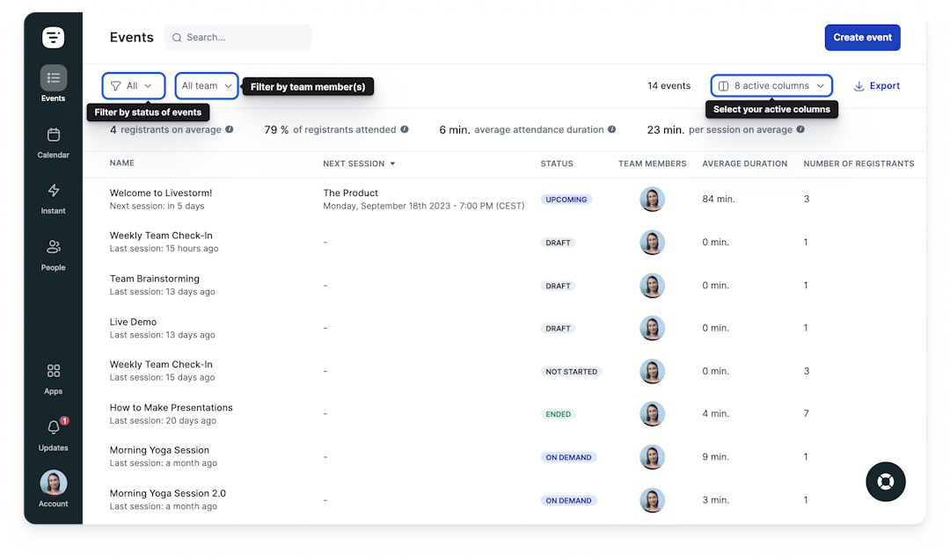Click info icon beside registrants on average

point(230,129)
